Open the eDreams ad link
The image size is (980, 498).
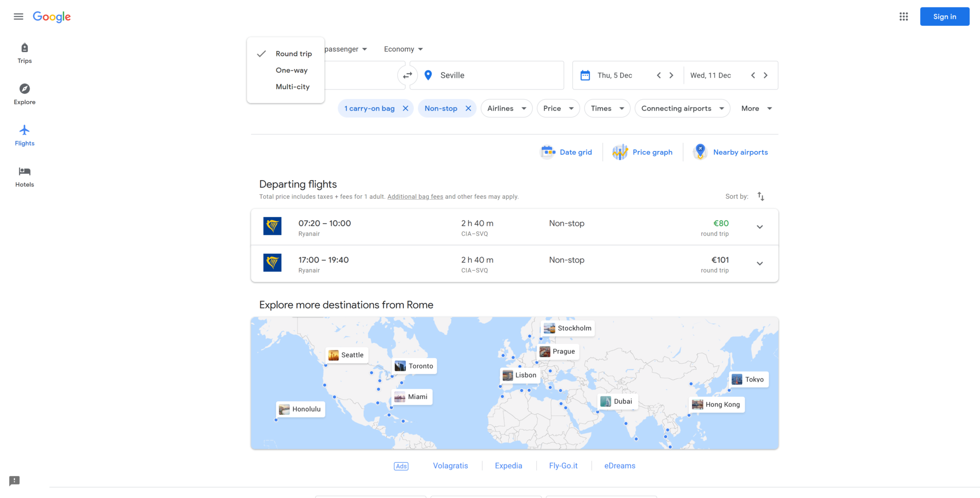click(620, 466)
